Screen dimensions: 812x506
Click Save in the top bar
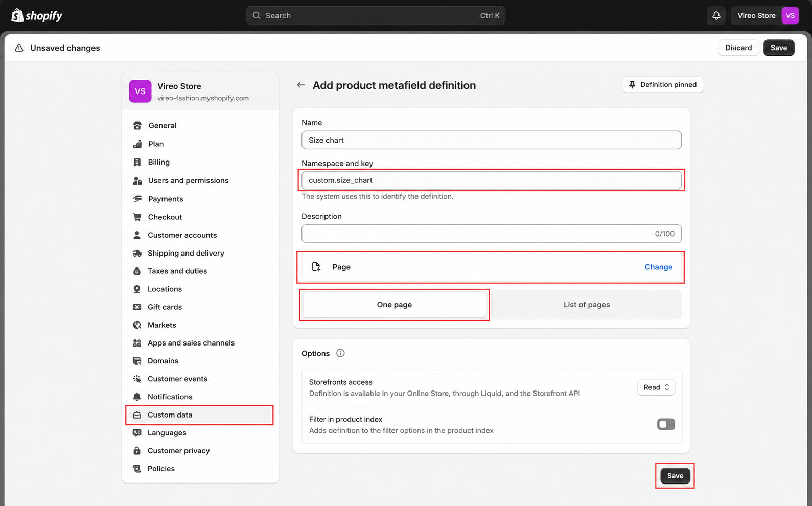(x=779, y=48)
